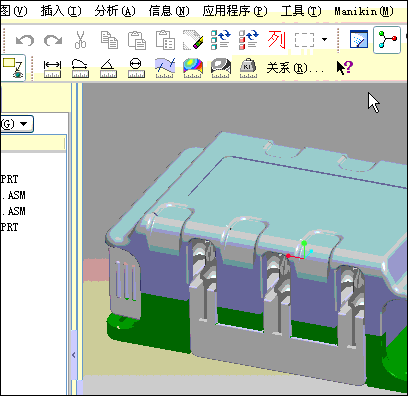
Task: Open the 分析(A) menu
Action: 115,11
